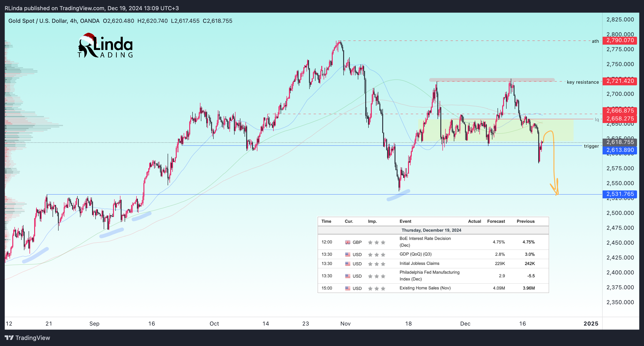The width and height of the screenshot is (644, 346).
Task: Click the 15:00 time cell
Action: point(327,288)
